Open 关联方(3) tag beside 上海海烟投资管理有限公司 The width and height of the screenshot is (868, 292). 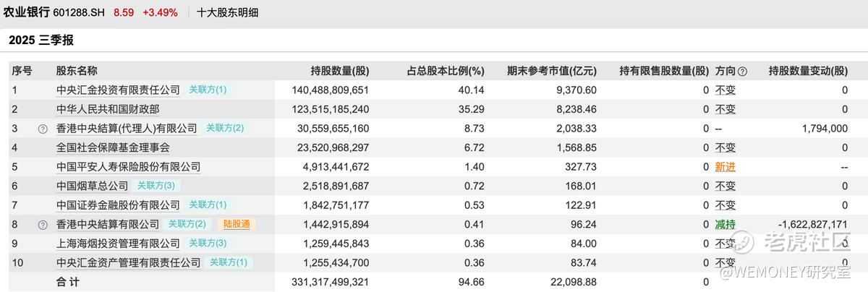point(208,244)
